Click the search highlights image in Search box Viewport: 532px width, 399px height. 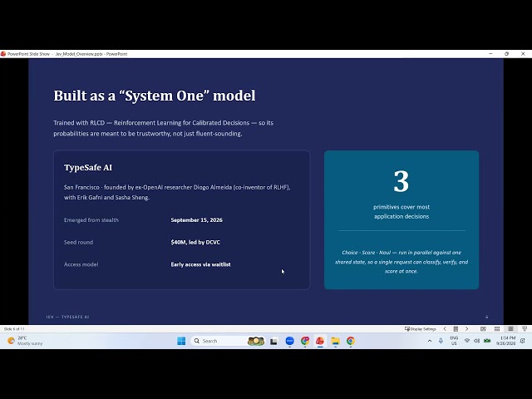pos(256,341)
